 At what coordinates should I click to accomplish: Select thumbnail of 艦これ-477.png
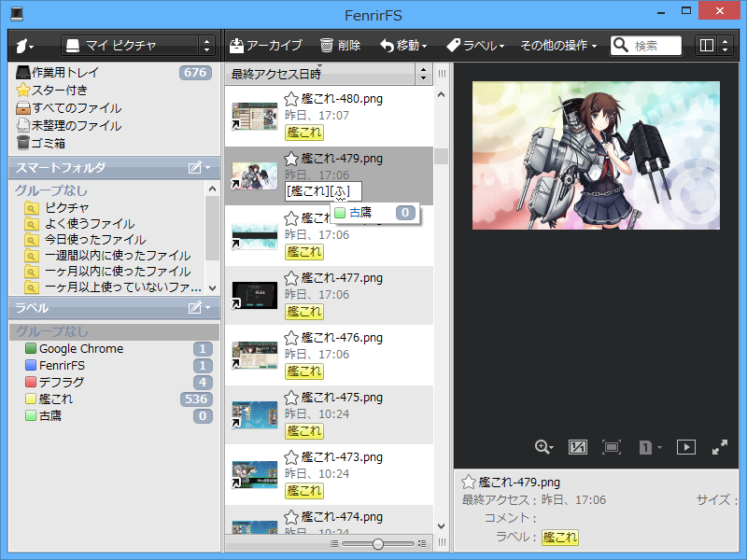pyautogui.click(x=254, y=295)
